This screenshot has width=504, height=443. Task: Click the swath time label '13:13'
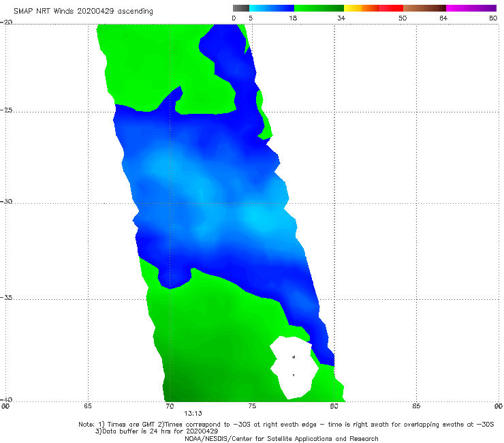point(193,414)
